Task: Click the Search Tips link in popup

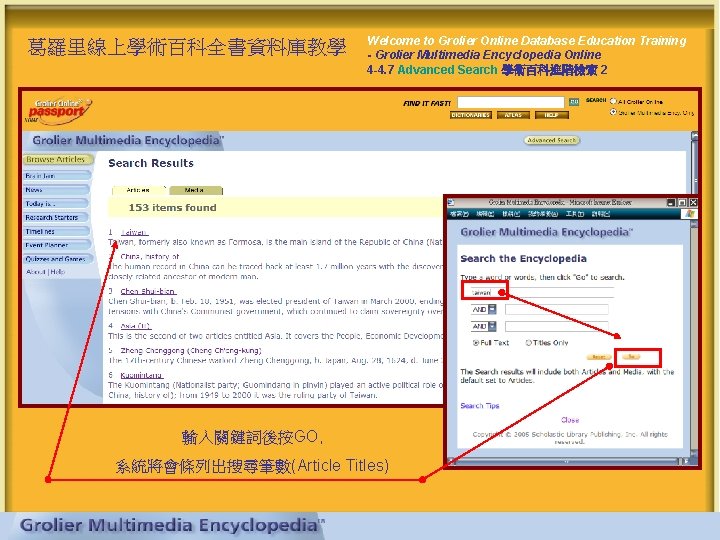Action: pyautogui.click(x=479, y=405)
